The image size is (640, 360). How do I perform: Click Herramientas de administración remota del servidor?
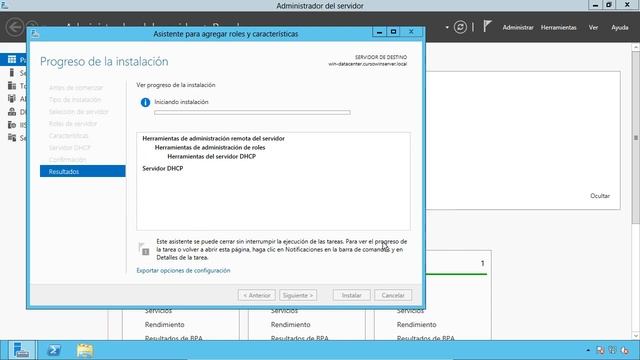coord(213,138)
